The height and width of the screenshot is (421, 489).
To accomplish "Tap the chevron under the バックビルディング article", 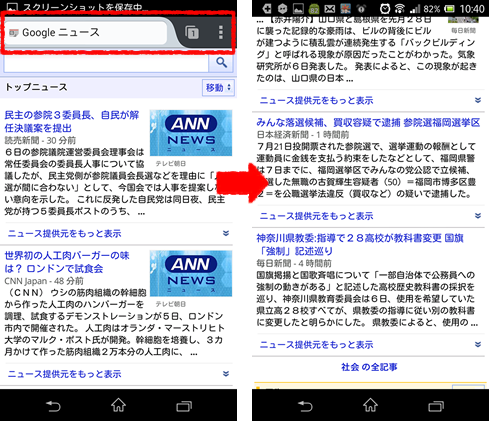I will tap(478, 100).
